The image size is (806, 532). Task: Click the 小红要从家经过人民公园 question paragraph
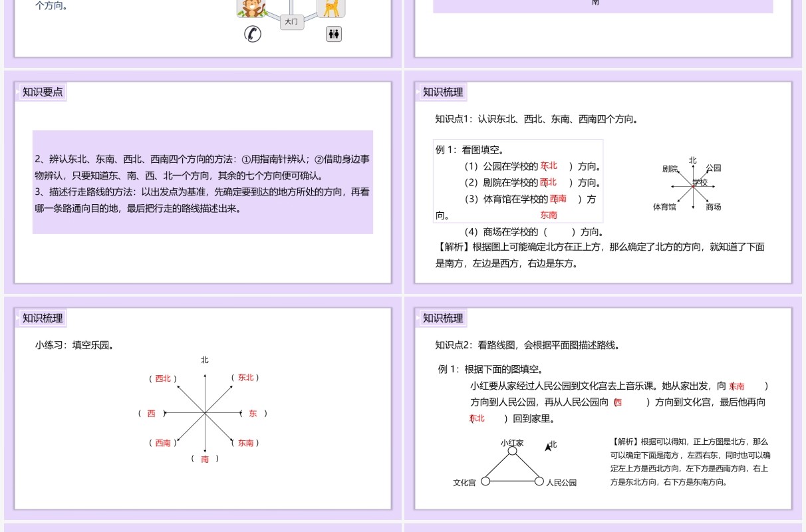(618, 402)
